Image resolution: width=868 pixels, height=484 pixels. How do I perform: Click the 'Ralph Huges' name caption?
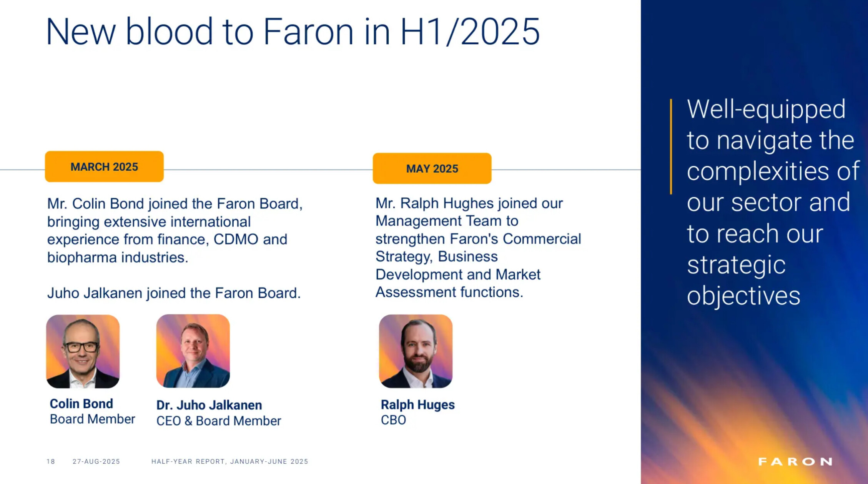(417, 405)
